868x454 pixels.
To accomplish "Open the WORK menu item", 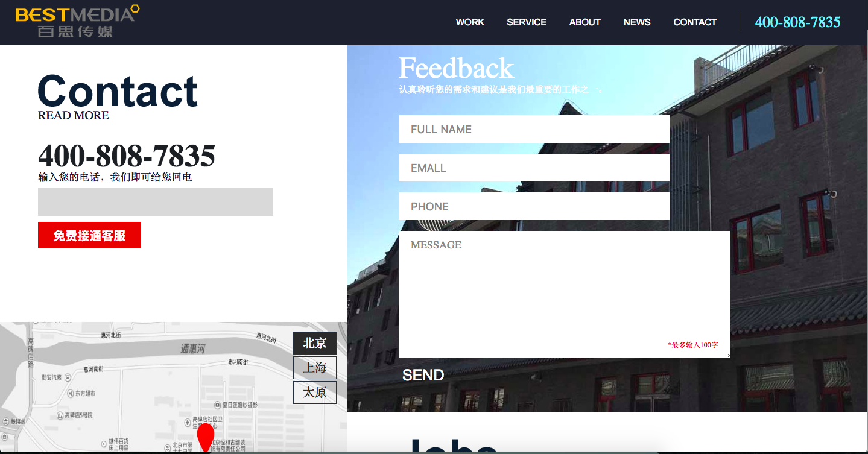I will 470,22.
